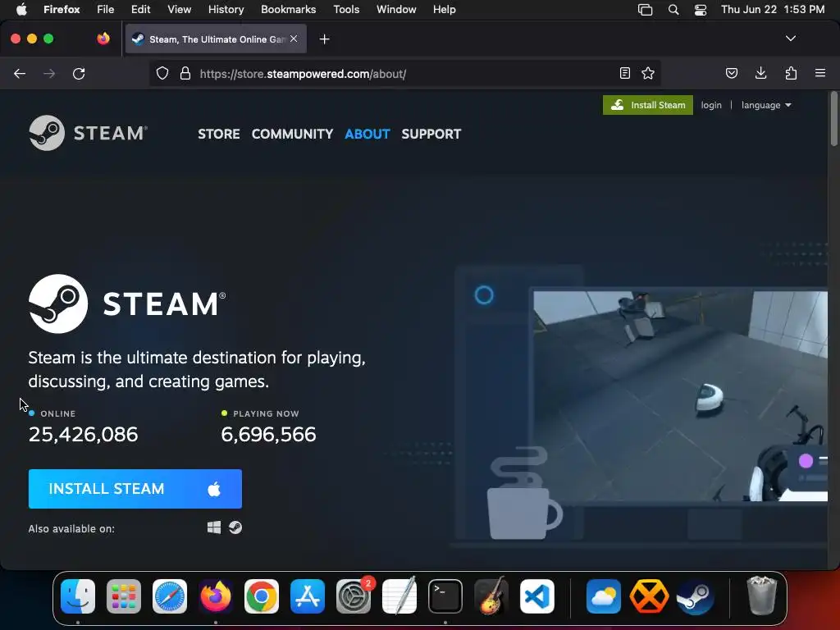Focus the URL address field
The width and height of the screenshot is (840, 630).
[404, 73]
